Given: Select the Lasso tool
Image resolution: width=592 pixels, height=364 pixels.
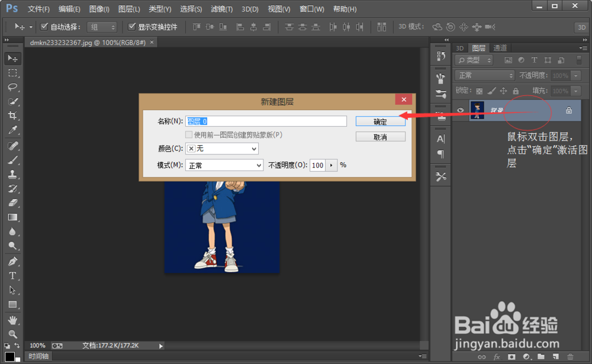Looking at the screenshot, I should 12,87.
